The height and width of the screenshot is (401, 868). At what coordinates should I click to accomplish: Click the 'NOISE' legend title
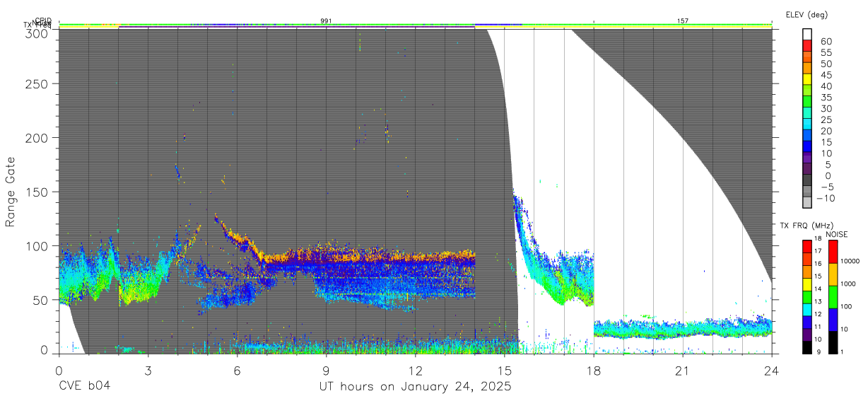click(x=836, y=233)
